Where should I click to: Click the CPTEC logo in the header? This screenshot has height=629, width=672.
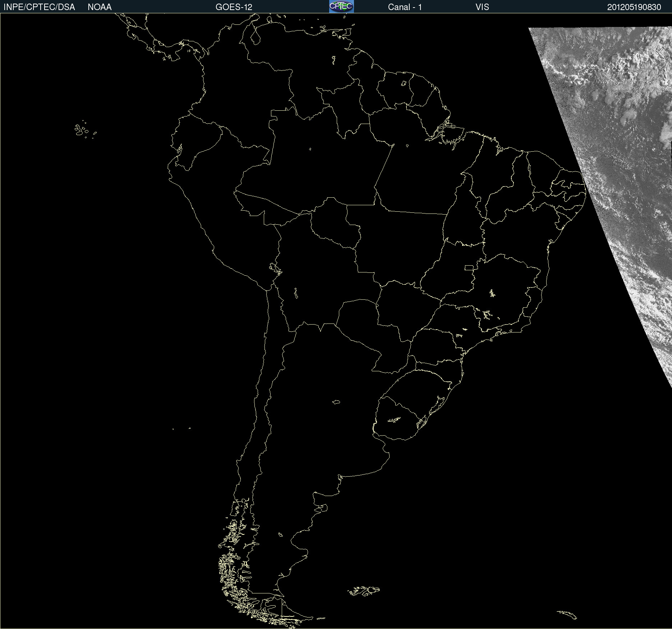[x=341, y=6]
